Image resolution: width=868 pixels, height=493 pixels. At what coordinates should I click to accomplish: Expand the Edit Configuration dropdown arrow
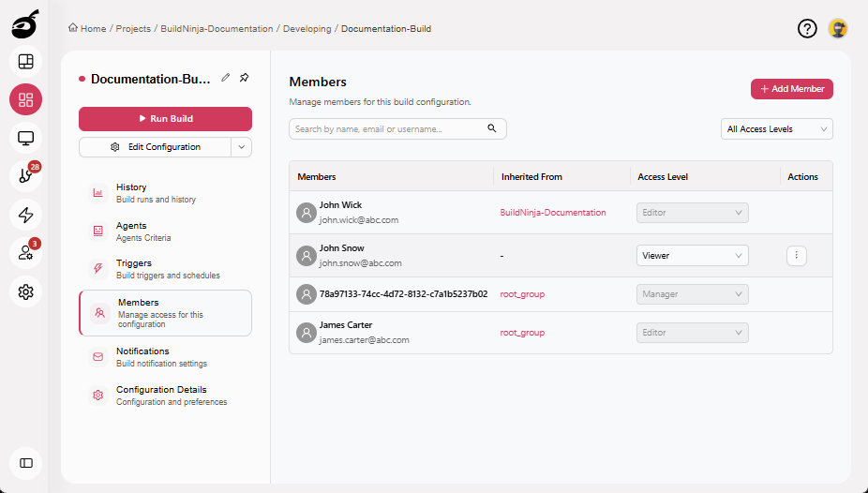point(241,147)
